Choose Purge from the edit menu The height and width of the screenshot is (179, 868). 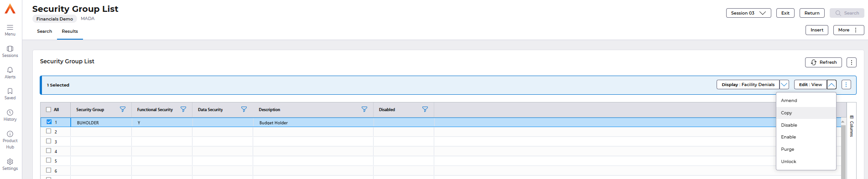[x=806, y=149]
